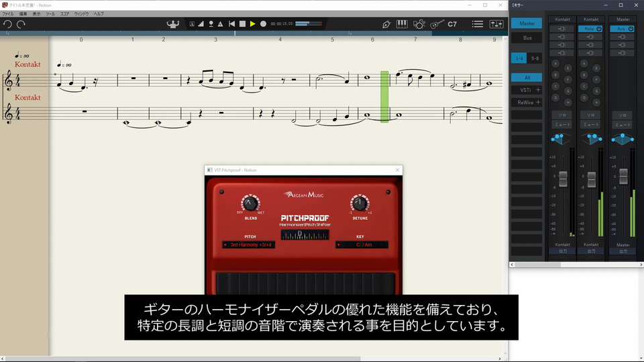
Task: Mute the Kontakt channel holding the Pitchproof insert
Action: (591, 125)
